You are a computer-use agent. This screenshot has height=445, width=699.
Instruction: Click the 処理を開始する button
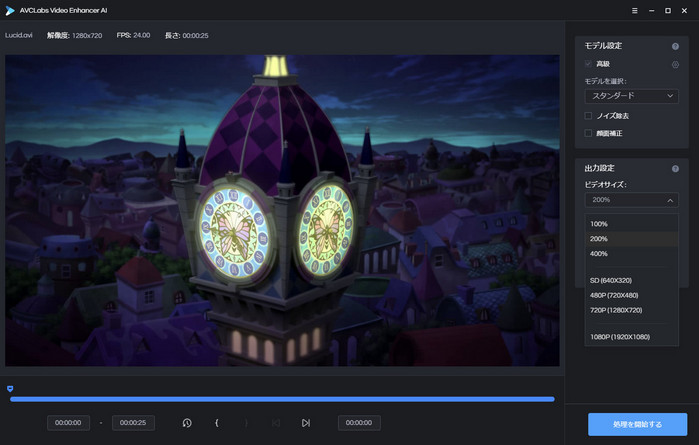[637, 424]
